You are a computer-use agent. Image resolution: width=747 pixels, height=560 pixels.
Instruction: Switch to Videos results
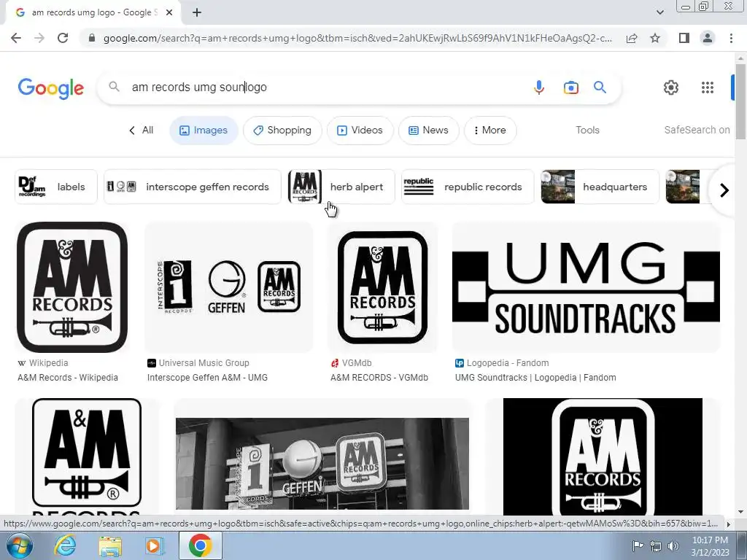point(360,130)
